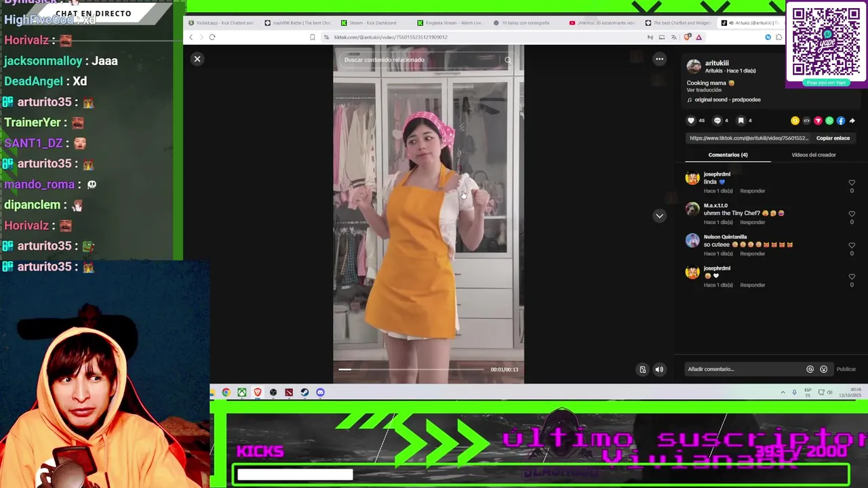Go to next video with down chevron
Screen dimensions: 868x488
659,216
